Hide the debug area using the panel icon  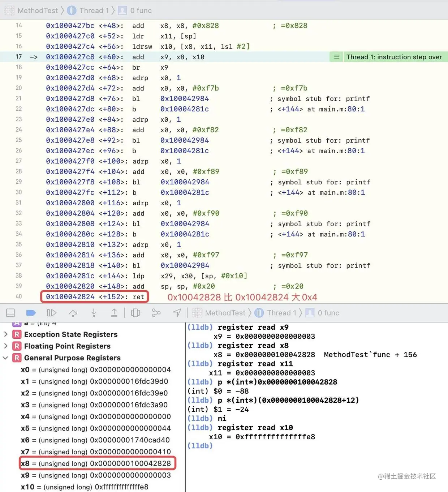coord(11,313)
